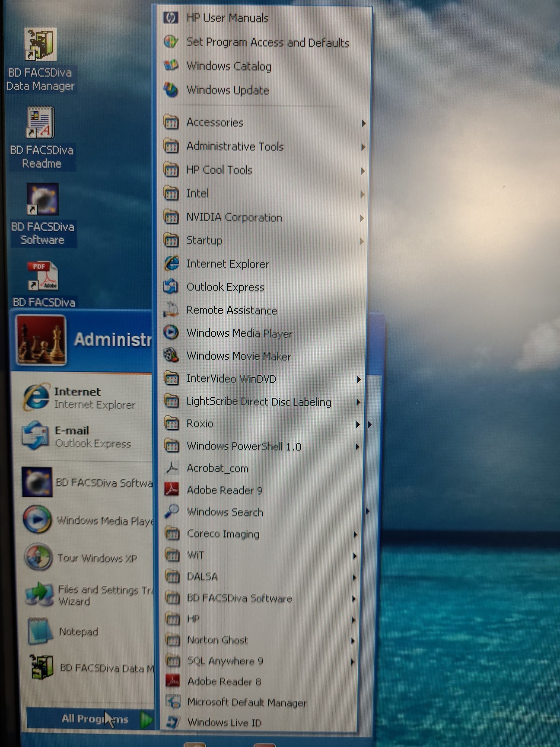Click the Remote Assistance icon
Image resolution: width=560 pixels, height=747 pixels.
click(171, 310)
